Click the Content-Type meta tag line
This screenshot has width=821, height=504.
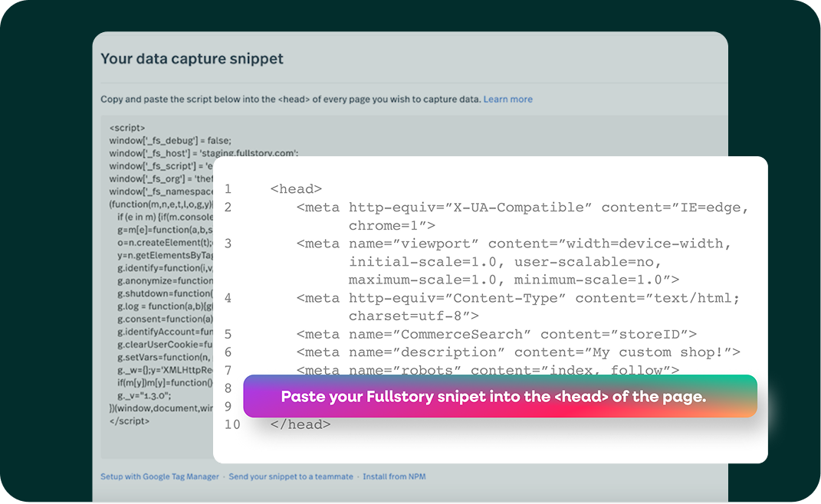click(518, 306)
